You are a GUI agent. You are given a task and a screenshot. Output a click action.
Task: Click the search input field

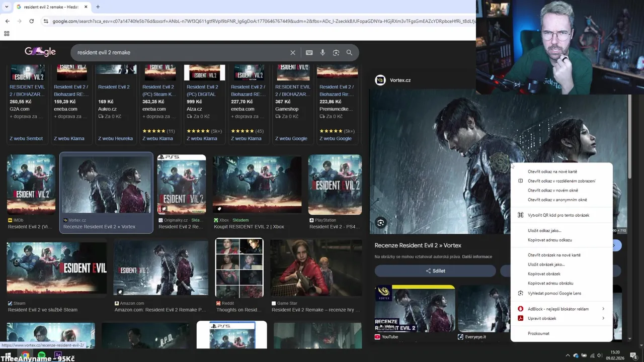181,52
